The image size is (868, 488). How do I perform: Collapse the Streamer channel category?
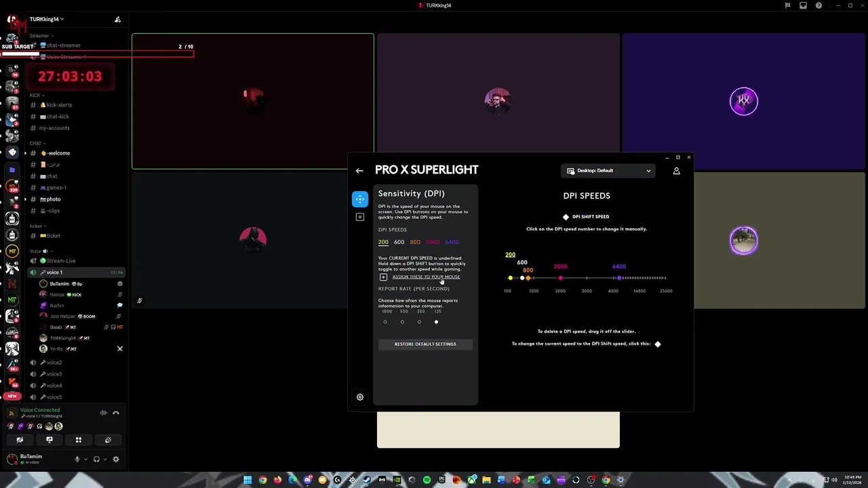click(x=41, y=35)
